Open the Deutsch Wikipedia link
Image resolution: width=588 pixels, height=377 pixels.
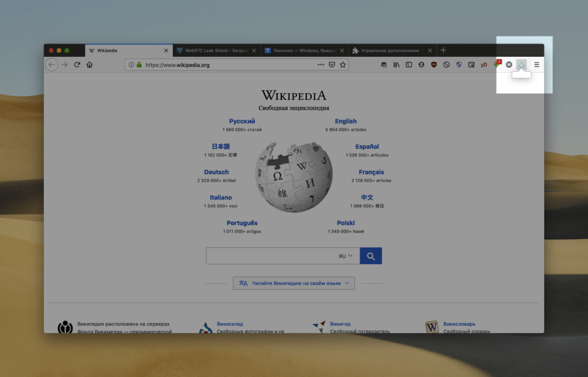pos(216,172)
